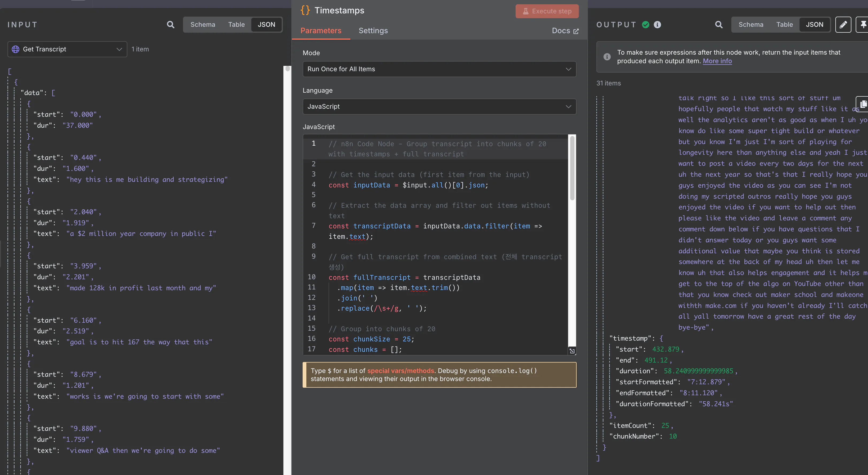Screen dimensions: 868x475
Task: Open the Settings tab
Action: pos(373,31)
